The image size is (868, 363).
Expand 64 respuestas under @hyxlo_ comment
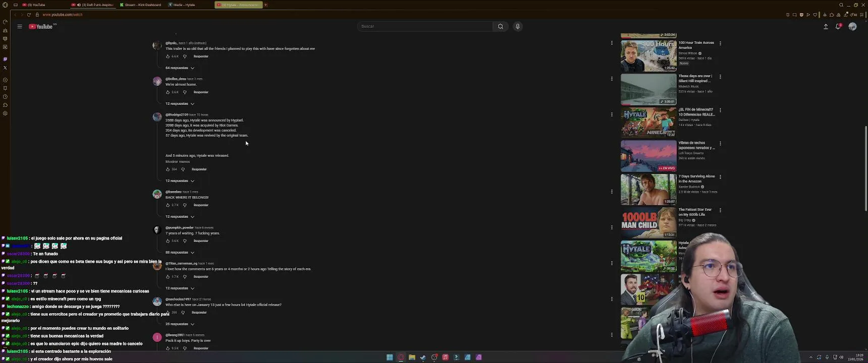[180, 68]
